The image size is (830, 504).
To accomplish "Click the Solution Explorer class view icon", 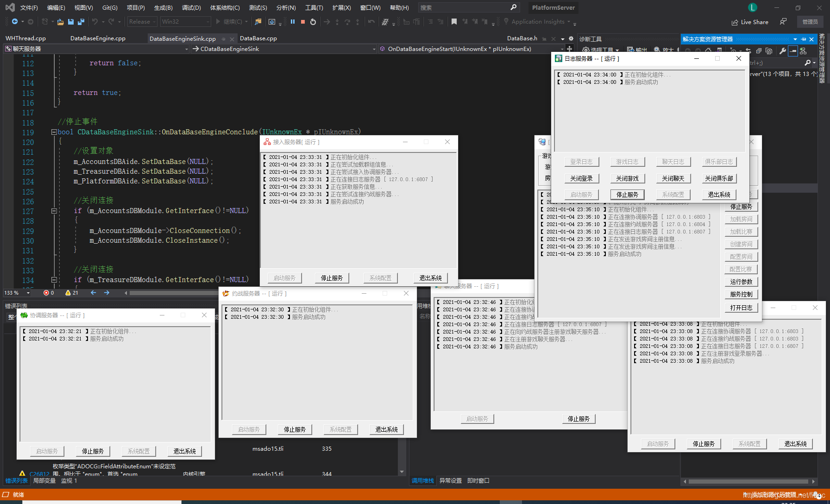I will click(803, 50).
